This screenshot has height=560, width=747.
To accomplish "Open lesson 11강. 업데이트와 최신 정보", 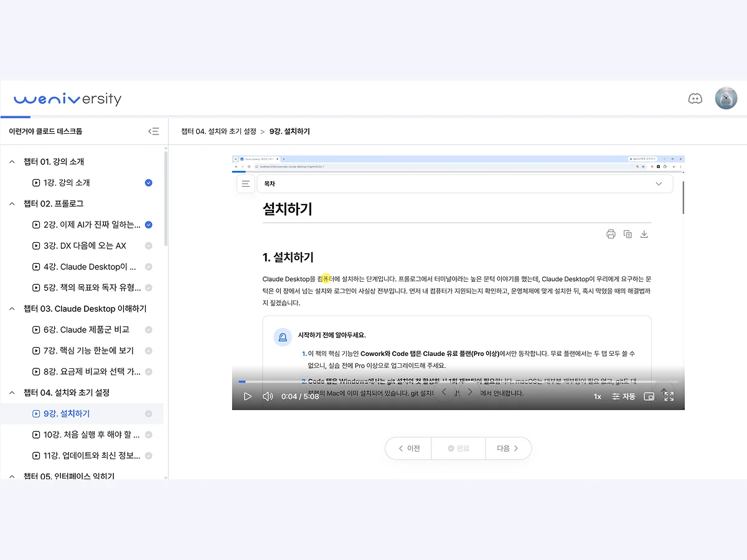I will 82,455.
